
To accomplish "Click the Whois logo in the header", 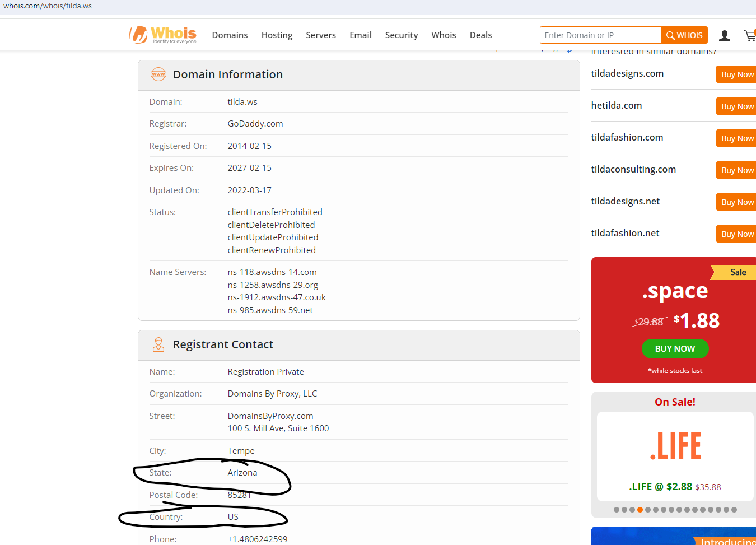I will (x=163, y=35).
